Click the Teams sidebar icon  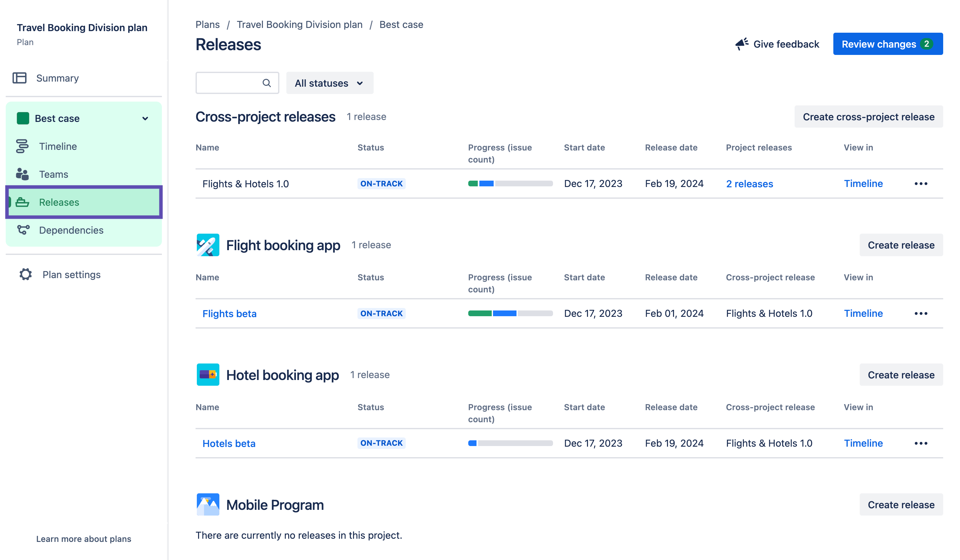coord(23,174)
